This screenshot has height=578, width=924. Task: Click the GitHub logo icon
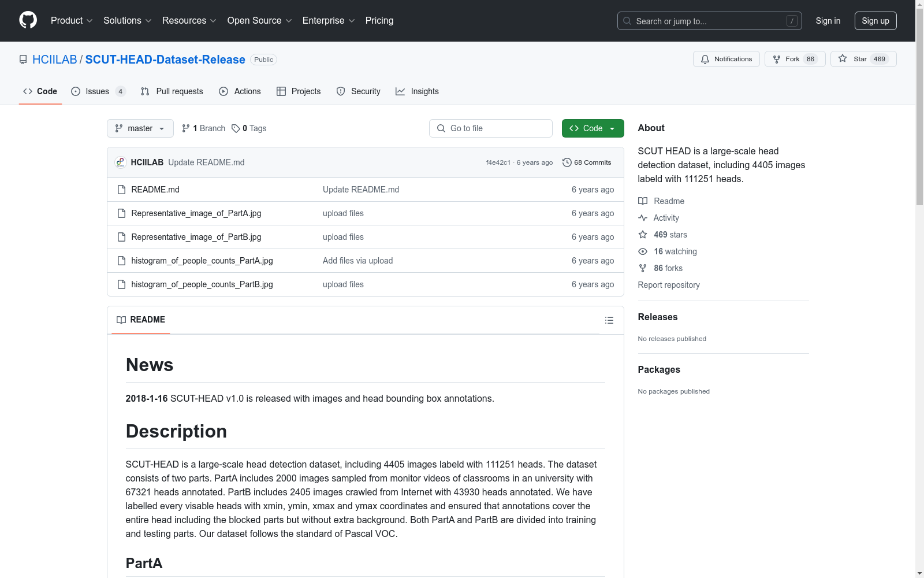click(x=28, y=20)
